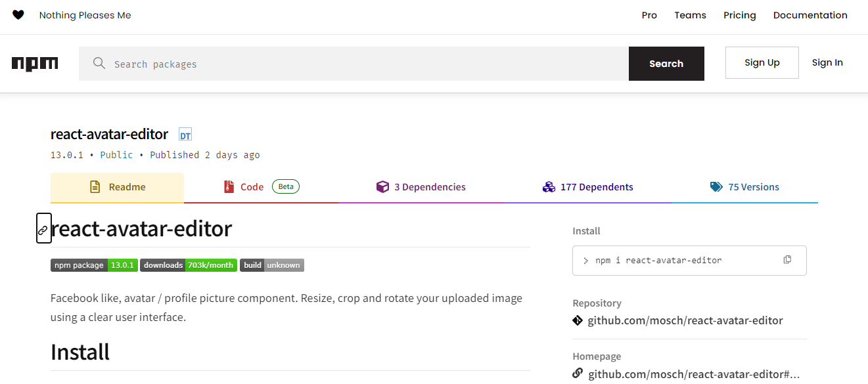Open the Pro menu link
This screenshot has width=868, height=384.
tap(649, 15)
